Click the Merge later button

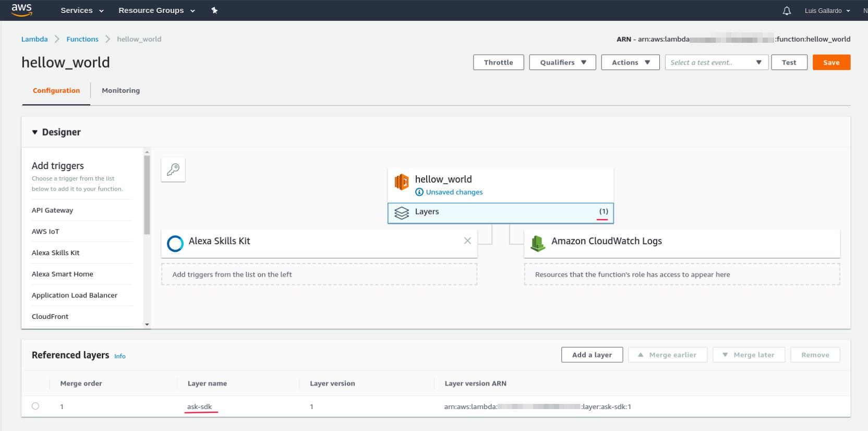749,355
